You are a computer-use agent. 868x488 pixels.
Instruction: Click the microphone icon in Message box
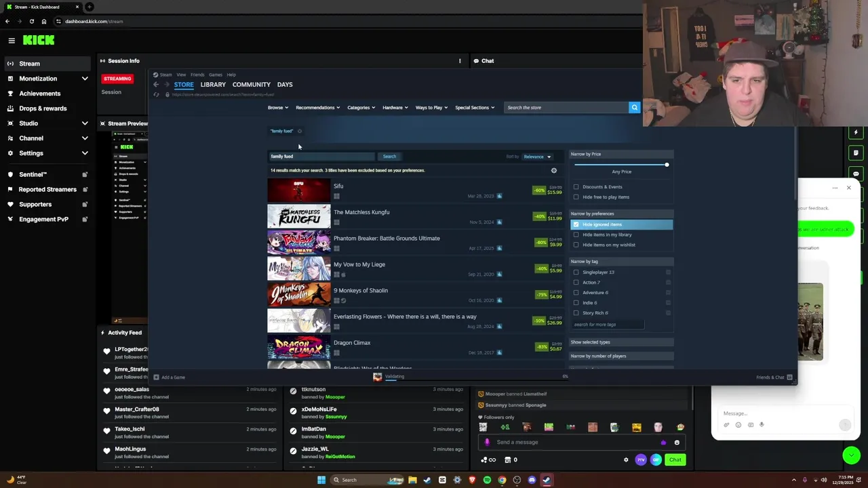tap(762, 425)
